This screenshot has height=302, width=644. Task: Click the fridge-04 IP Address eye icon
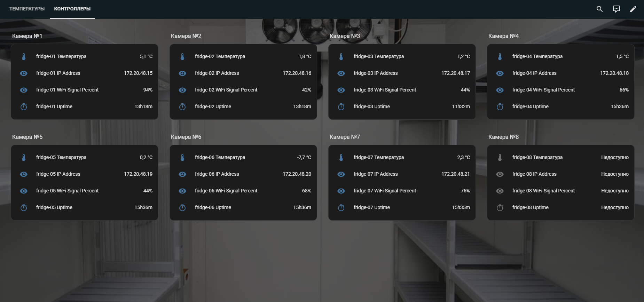pyautogui.click(x=500, y=73)
